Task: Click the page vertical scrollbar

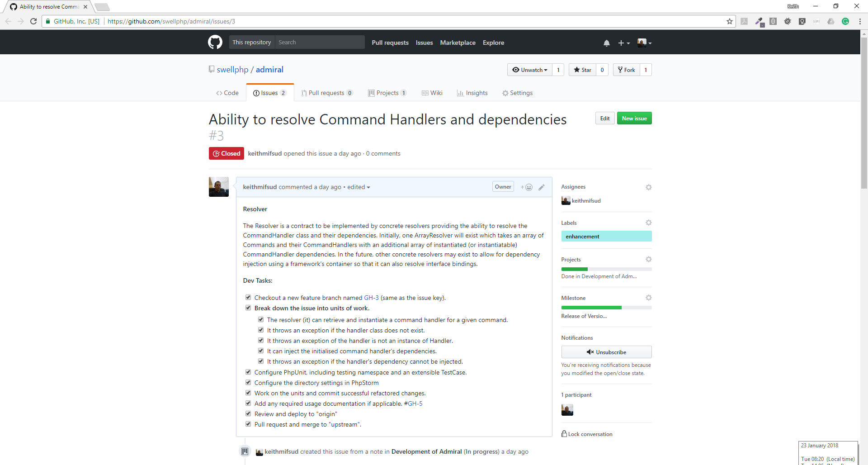Action: [x=864, y=113]
